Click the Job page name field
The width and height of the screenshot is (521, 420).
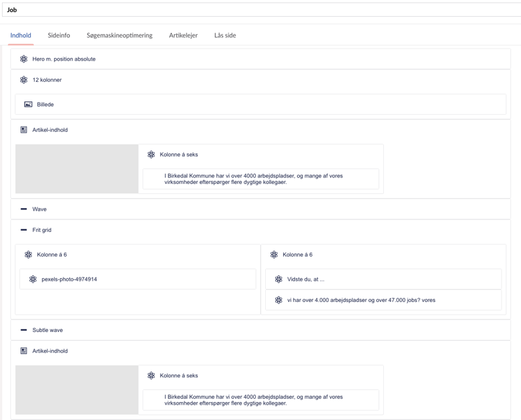260,10
